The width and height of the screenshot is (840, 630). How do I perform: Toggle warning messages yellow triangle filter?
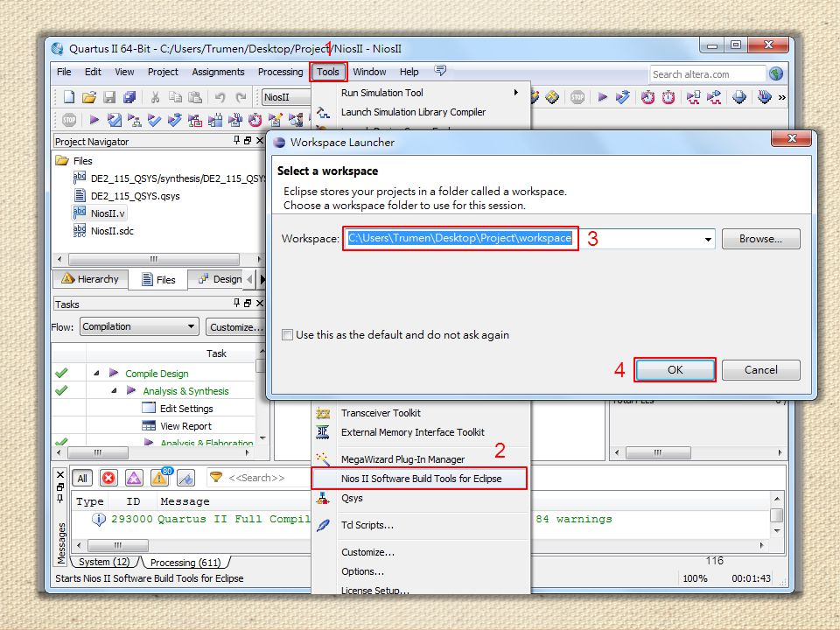tap(159, 478)
